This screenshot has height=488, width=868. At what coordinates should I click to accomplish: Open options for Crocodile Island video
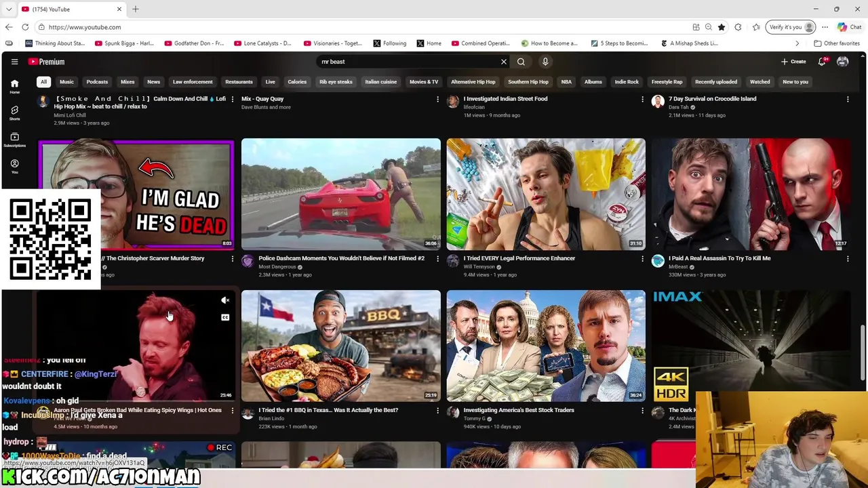pyautogui.click(x=848, y=100)
